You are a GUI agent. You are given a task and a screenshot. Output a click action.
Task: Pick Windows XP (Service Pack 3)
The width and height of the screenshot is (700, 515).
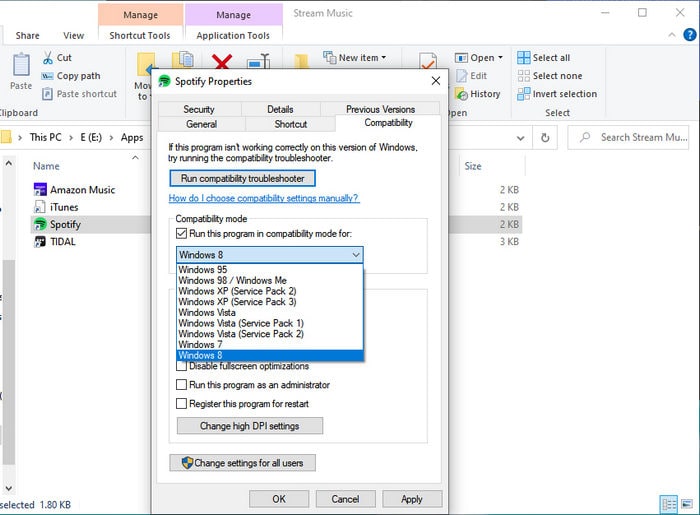coord(270,302)
